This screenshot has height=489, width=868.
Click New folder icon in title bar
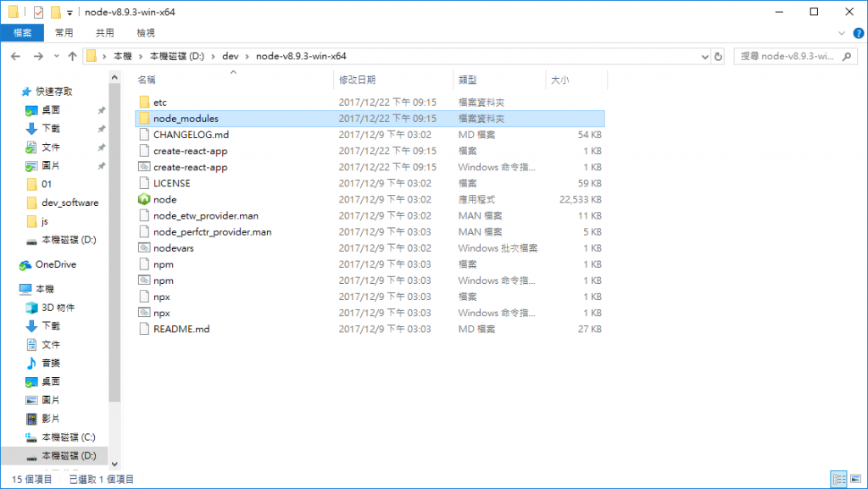pos(55,12)
